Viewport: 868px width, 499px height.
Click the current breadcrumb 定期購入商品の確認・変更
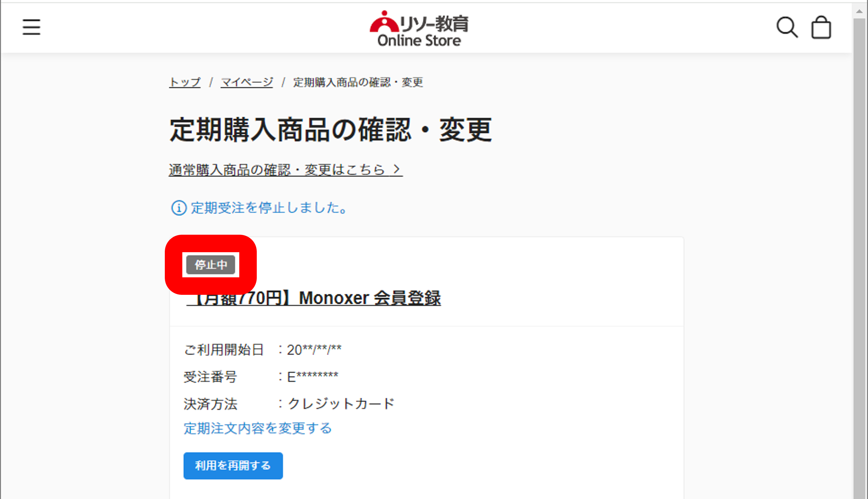358,82
